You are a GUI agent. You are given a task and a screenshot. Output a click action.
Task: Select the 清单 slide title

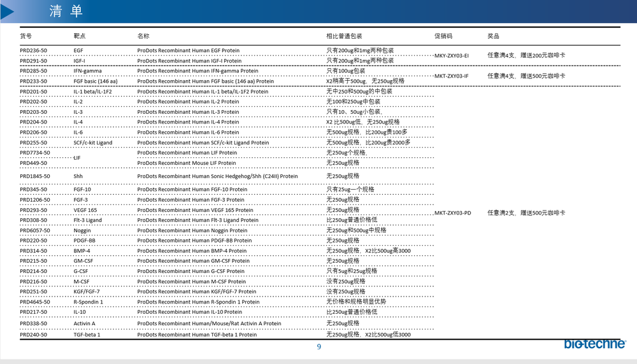(x=66, y=11)
